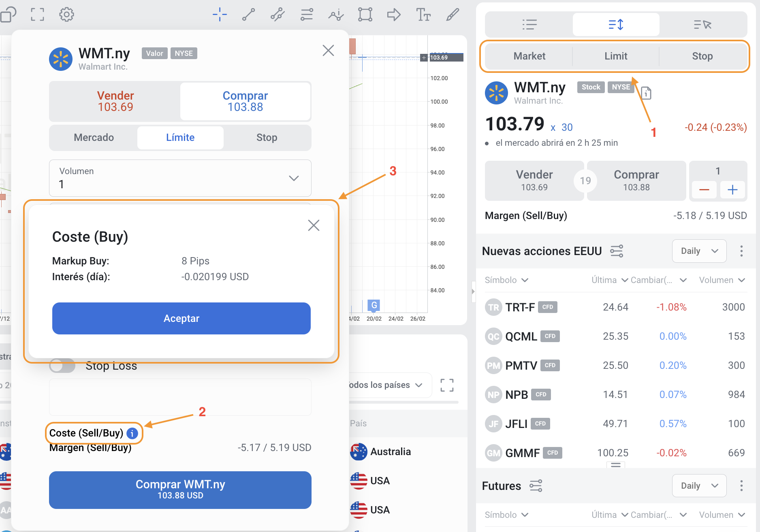Select the channel line drawing tool
Screen dimensions: 760x532
point(278,15)
